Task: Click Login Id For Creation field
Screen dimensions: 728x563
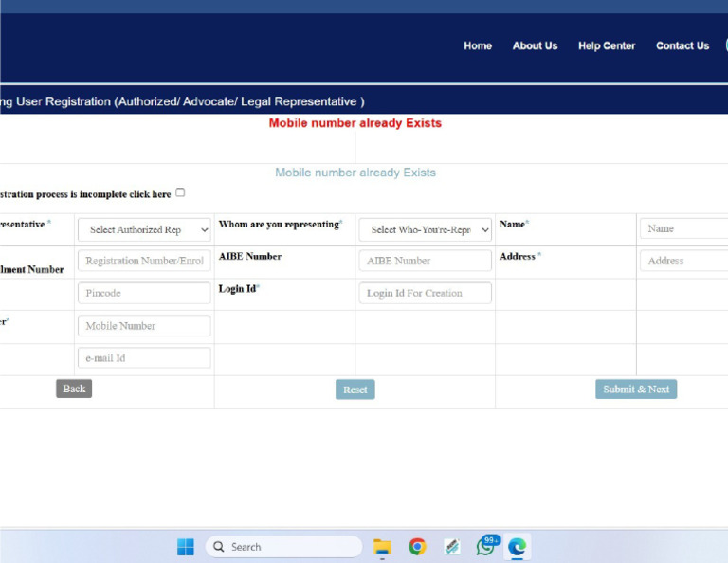Action: coord(426,293)
